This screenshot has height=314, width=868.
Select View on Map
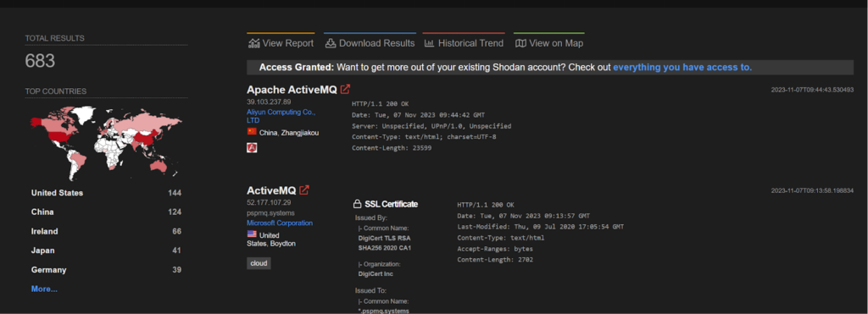549,43
